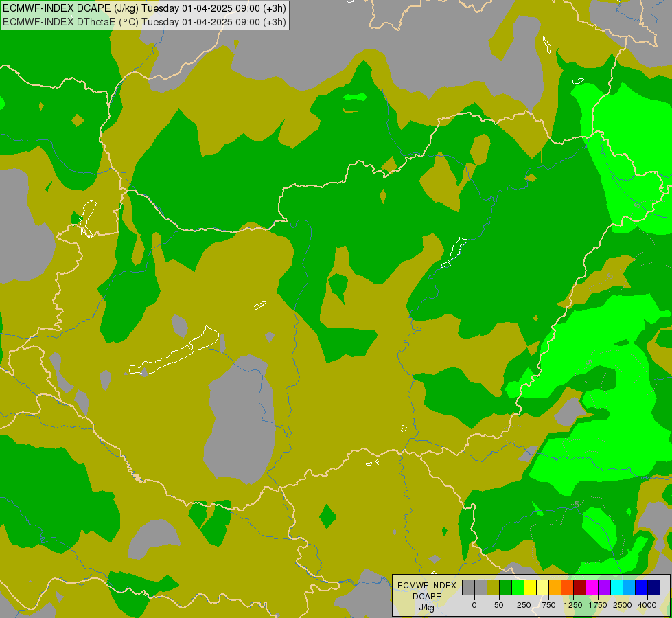This screenshot has height=618, width=672.
Task: Click the legend value 50
Action: [x=499, y=605]
